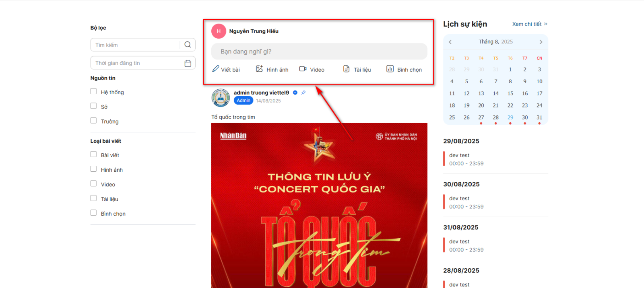Open the Xem chi tiết link
Screen dimensions: 644x288
click(x=530, y=24)
